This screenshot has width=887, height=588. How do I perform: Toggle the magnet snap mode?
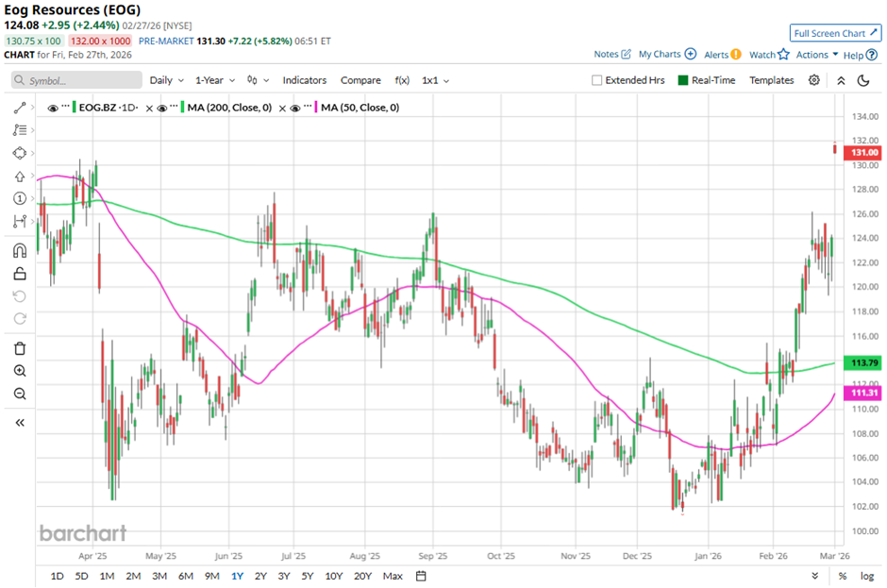[20, 250]
